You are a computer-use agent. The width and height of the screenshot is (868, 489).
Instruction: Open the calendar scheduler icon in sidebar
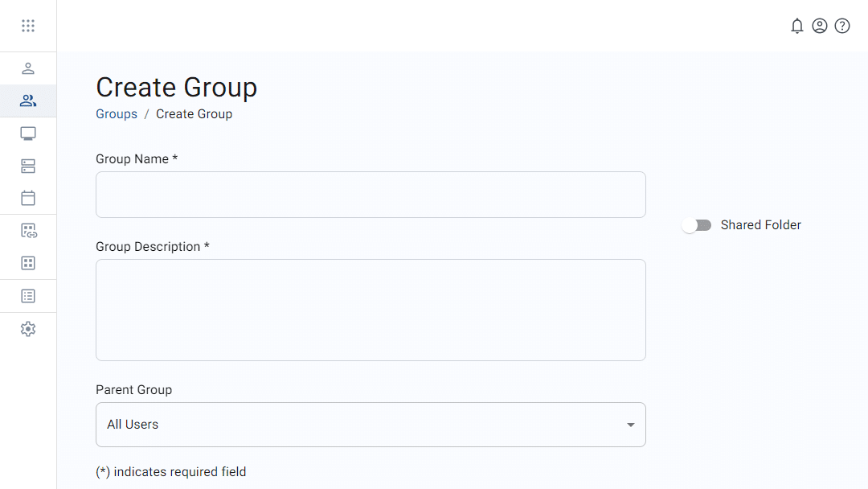pos(28,198)
